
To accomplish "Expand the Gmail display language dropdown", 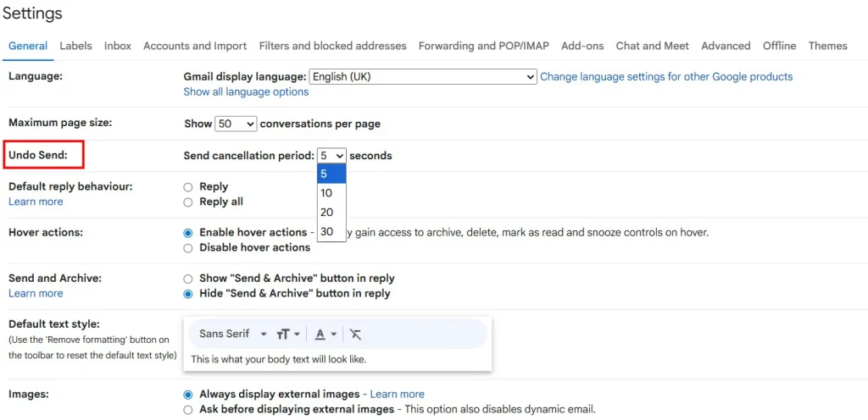I will click(x=423, y=77).
